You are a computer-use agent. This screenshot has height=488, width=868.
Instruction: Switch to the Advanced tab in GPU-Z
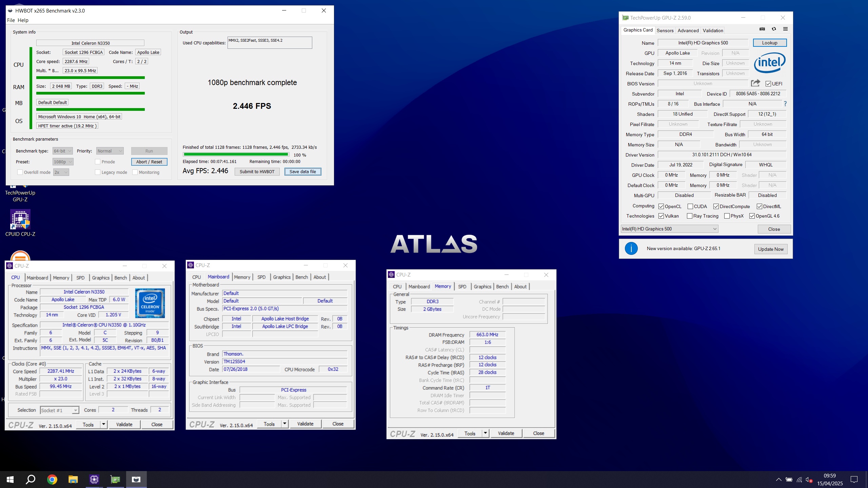click(x=688, y=30)
